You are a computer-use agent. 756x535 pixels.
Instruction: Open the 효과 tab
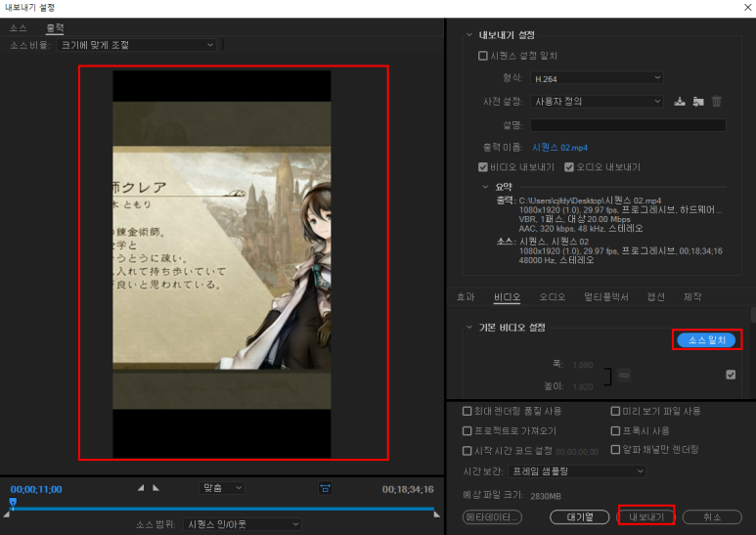(466, 297)
